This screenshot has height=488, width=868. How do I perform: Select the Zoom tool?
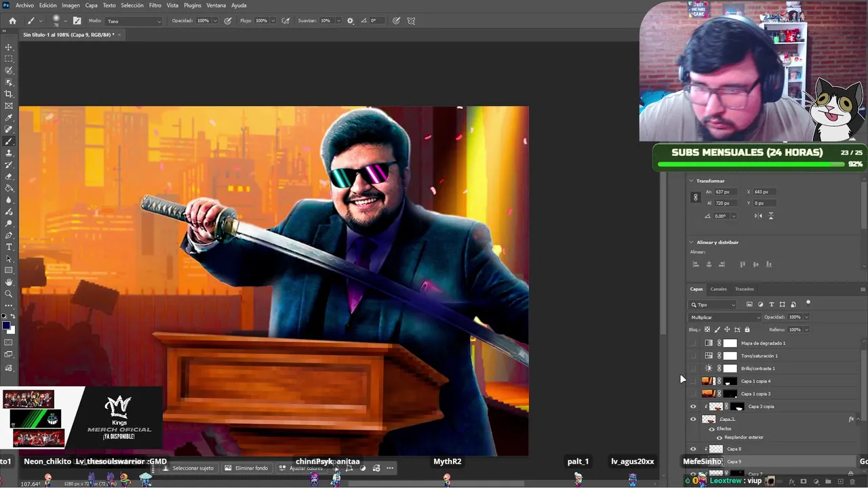(x=9, y=293)
